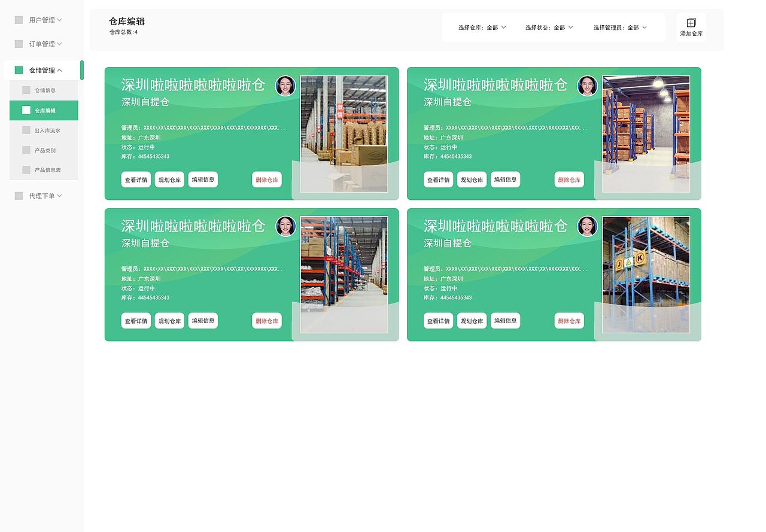Viewport: 766px width, 532px height.
Task: Click the 状态:运行中 text on the bottom-left card
Action: point(138,288)
